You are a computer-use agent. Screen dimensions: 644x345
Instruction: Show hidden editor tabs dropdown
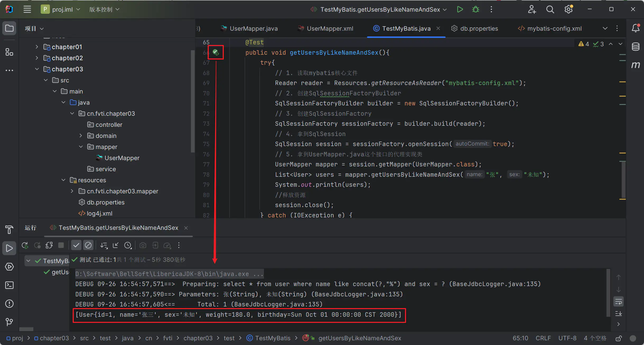coord(605,28)
